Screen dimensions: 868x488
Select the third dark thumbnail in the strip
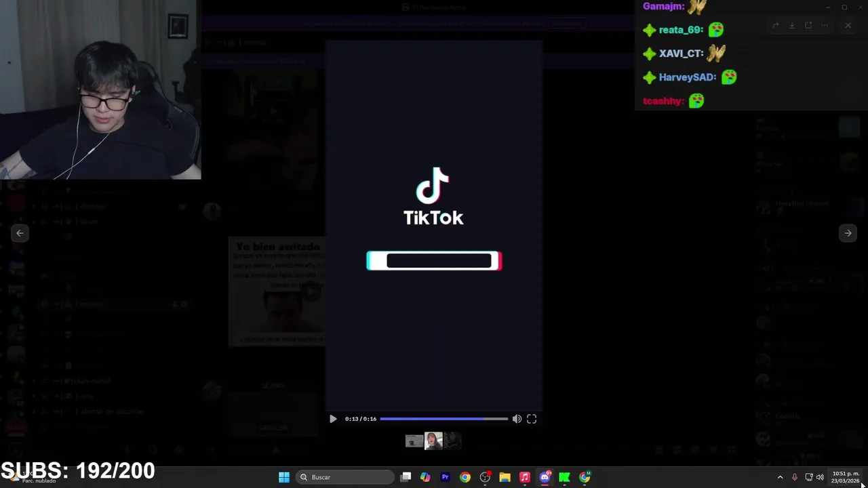[x=452, y=441]
